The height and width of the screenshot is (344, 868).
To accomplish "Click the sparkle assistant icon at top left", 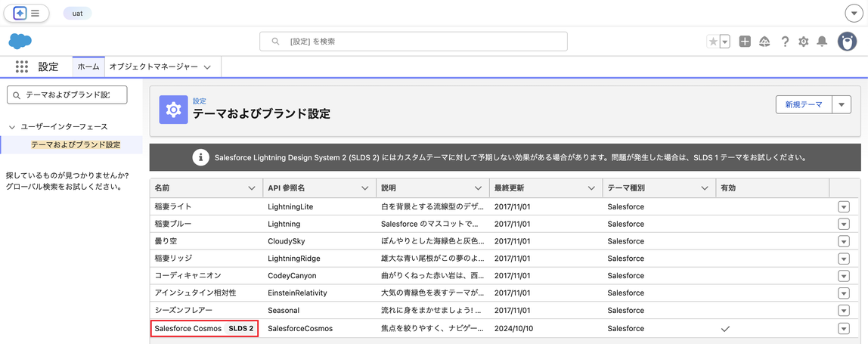I will pyautogui.click(x=20, y=13).
